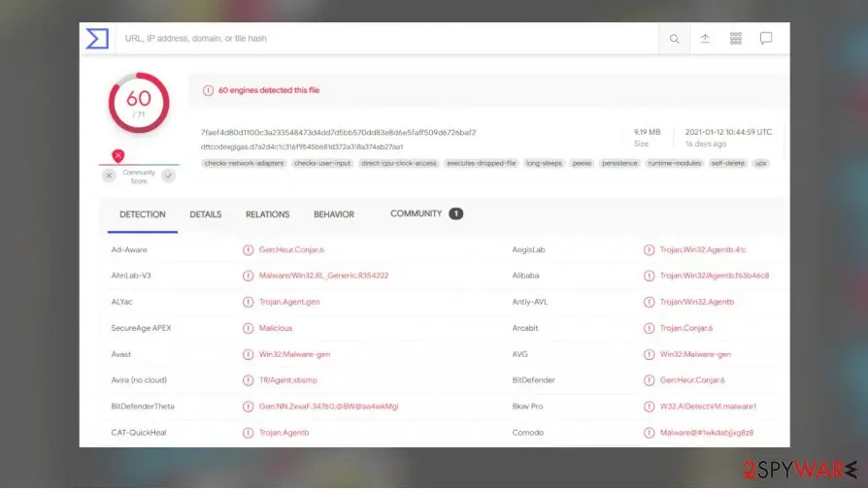The image size is (868, 489).
Task: Click the Trojan.Agent.gen detection text
Action: (x=289, y=302)
